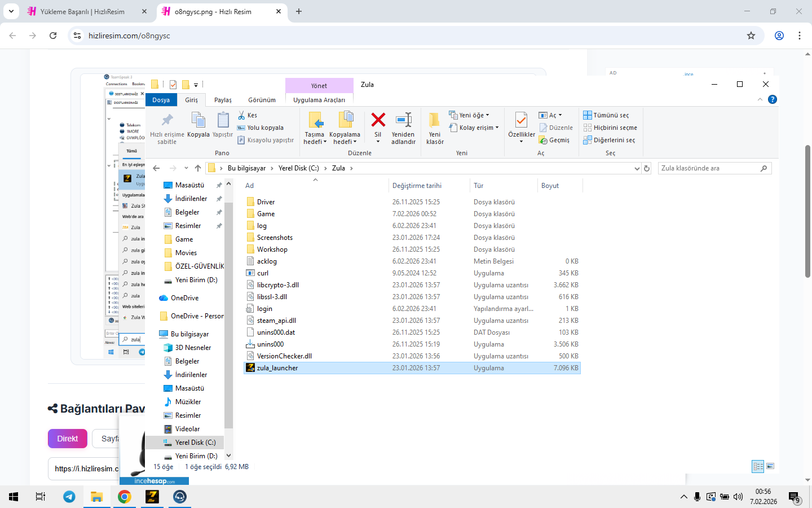Open the recent locations dropdown beside forward arrow

pos(187,168)
